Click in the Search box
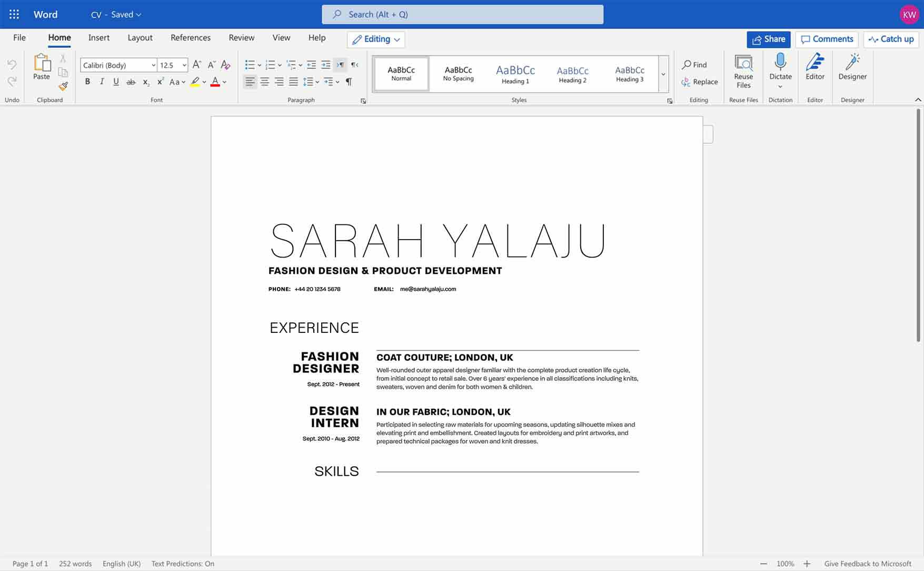This screenshot has height=571, width=924. pos(462,15)
